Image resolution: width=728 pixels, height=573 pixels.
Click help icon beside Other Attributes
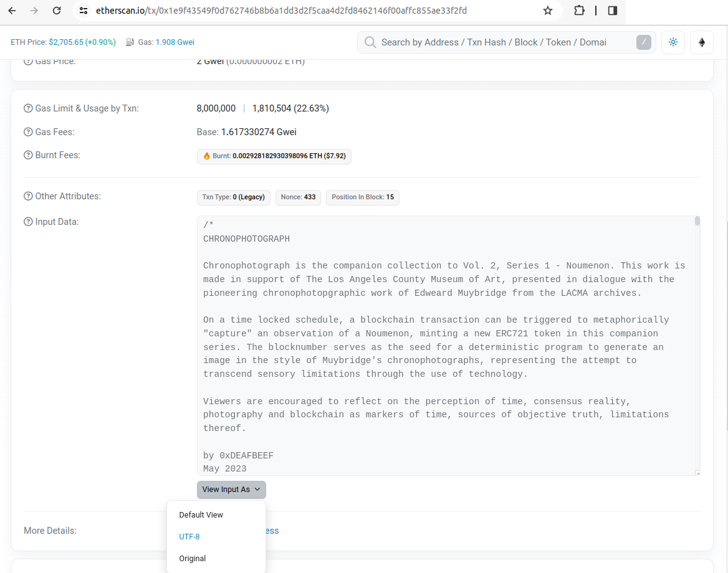point(28,196)
